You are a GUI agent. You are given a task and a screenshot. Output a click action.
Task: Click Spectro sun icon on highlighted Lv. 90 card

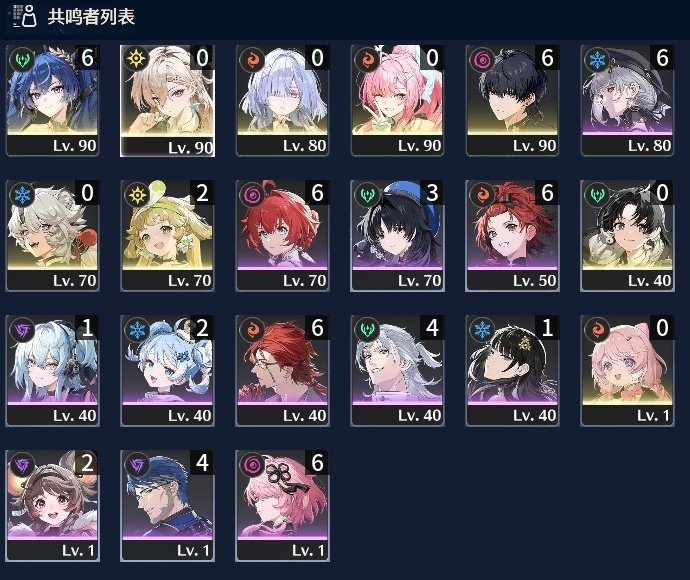[136, 59]
